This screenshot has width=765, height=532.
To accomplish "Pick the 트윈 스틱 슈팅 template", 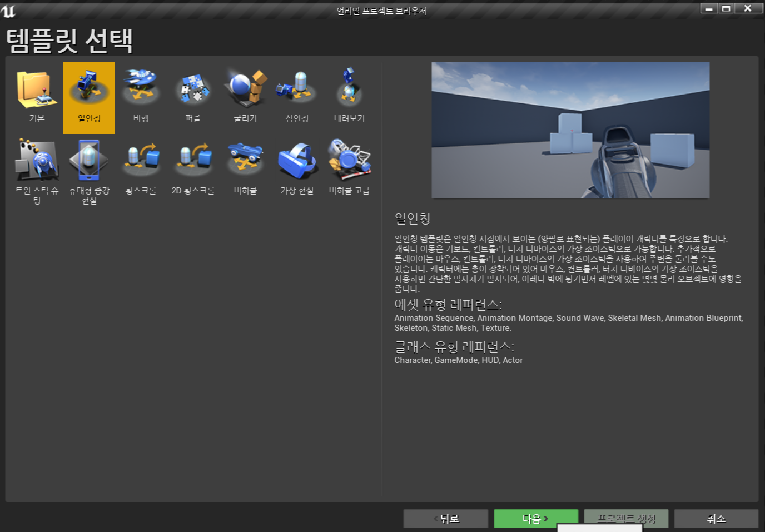I will (37, 171).
